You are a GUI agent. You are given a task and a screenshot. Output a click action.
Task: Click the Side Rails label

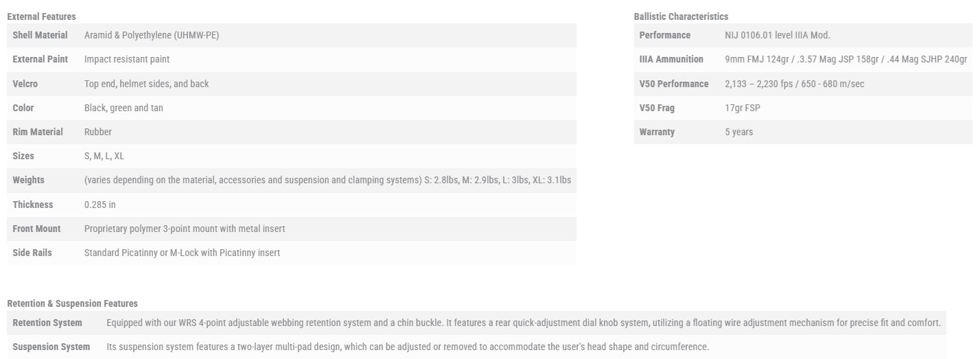point(32,253)
